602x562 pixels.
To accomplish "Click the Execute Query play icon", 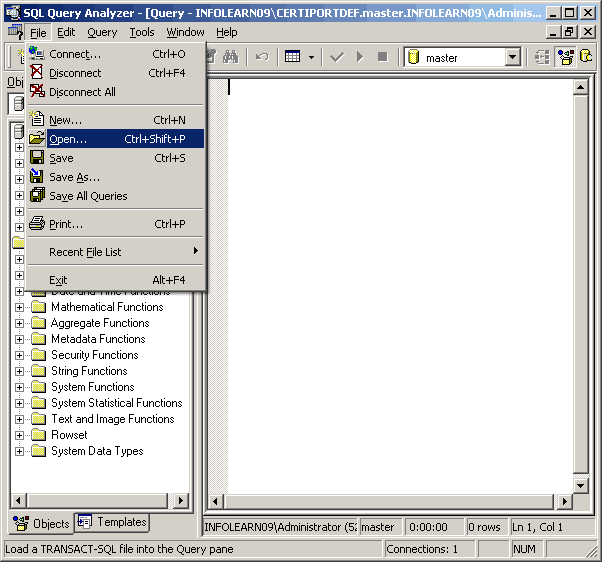I will pyautogui.click(x=360, y=57).
